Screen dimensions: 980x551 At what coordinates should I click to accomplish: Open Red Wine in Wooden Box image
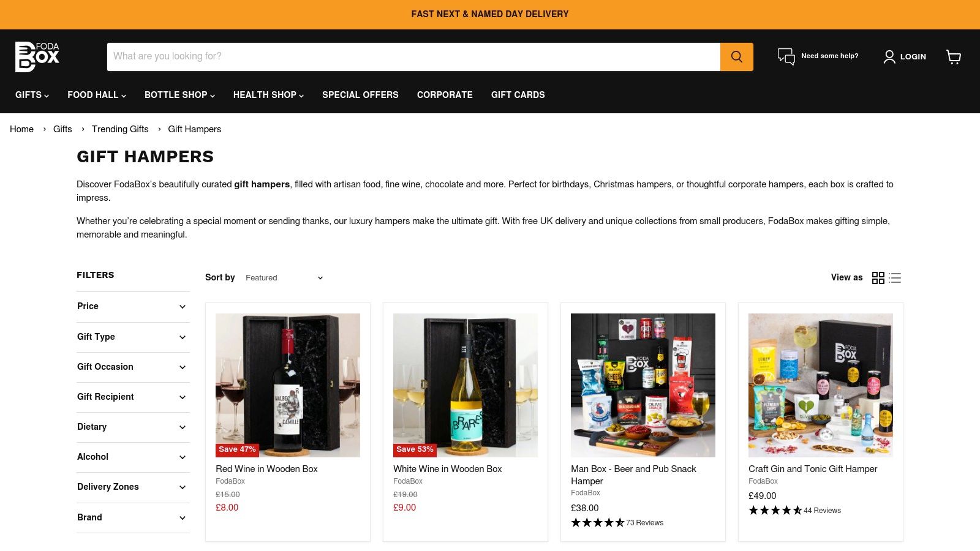[x=288, y=385]
